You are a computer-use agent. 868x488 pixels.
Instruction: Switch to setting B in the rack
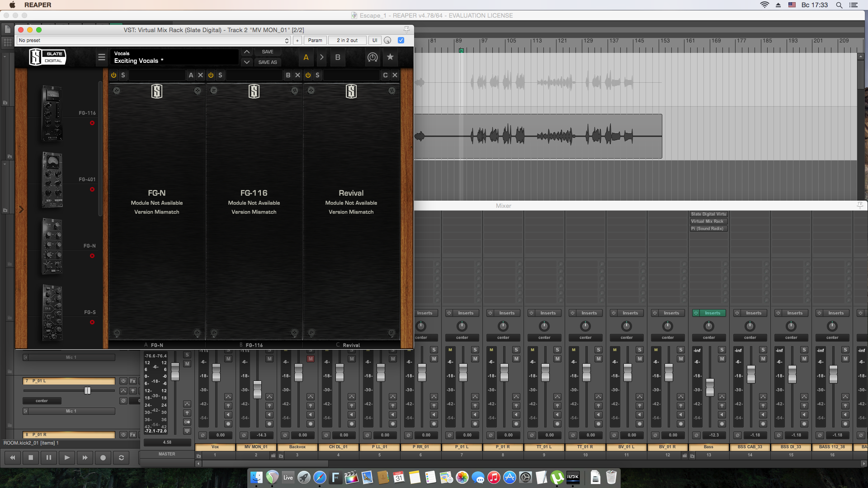tap(337, 57)
